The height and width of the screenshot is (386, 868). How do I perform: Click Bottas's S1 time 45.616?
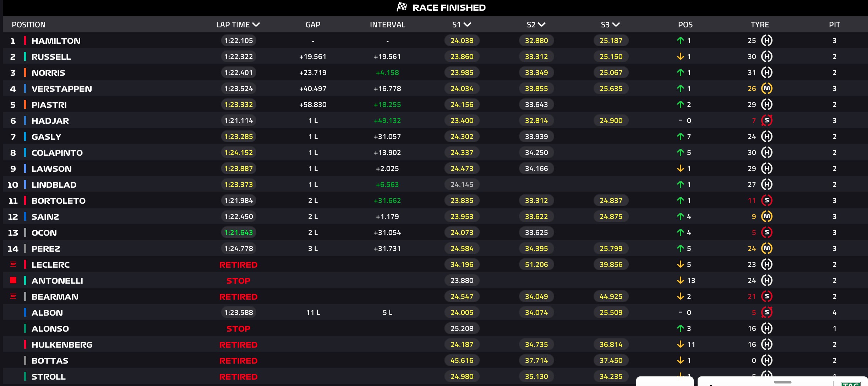tap(462, 360)
